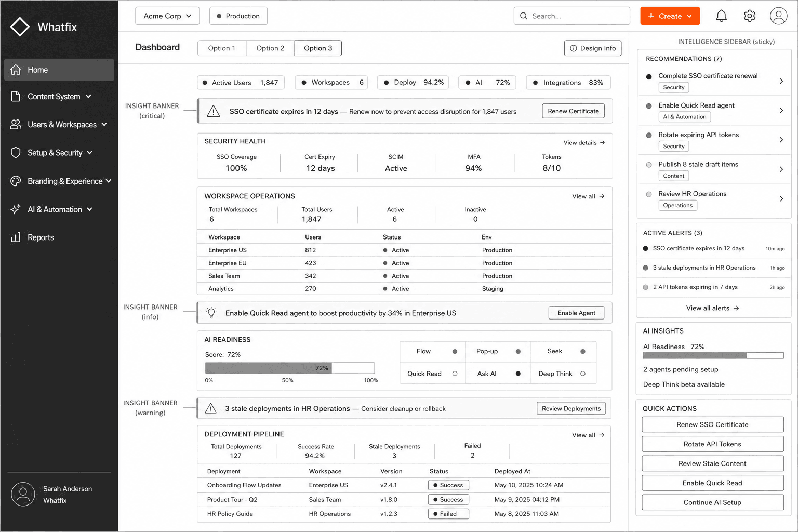
Task: Click Continue AI Setup quick action
Action: 713,502
